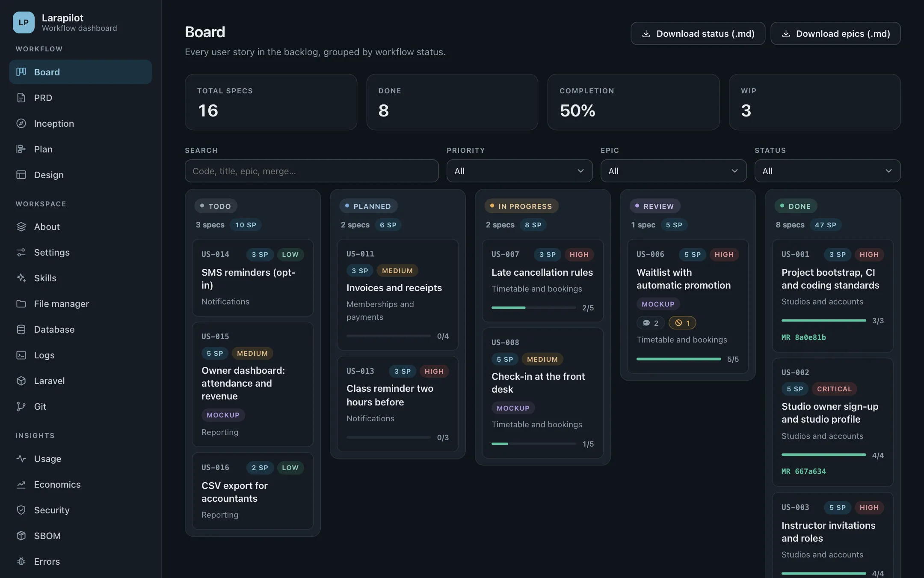The image size is (924, 578).
Task: Click the Settings sliders icon
Action: pyautogui.click(x=21, y=252)
